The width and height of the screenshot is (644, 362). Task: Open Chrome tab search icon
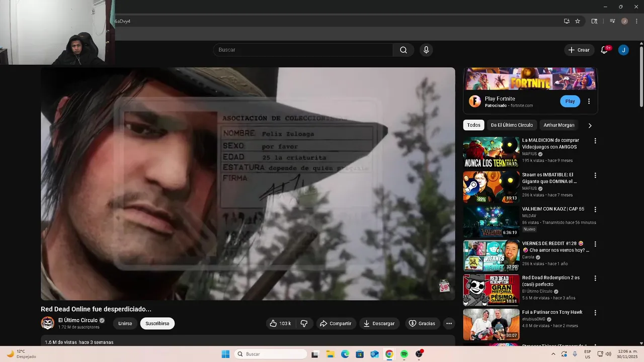[594, 21]
